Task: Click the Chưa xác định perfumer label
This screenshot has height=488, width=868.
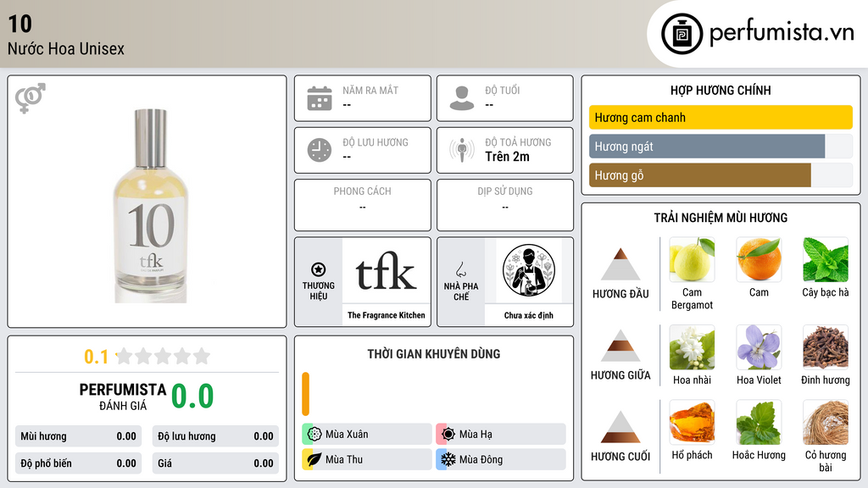Action: (x=529, y=315)
